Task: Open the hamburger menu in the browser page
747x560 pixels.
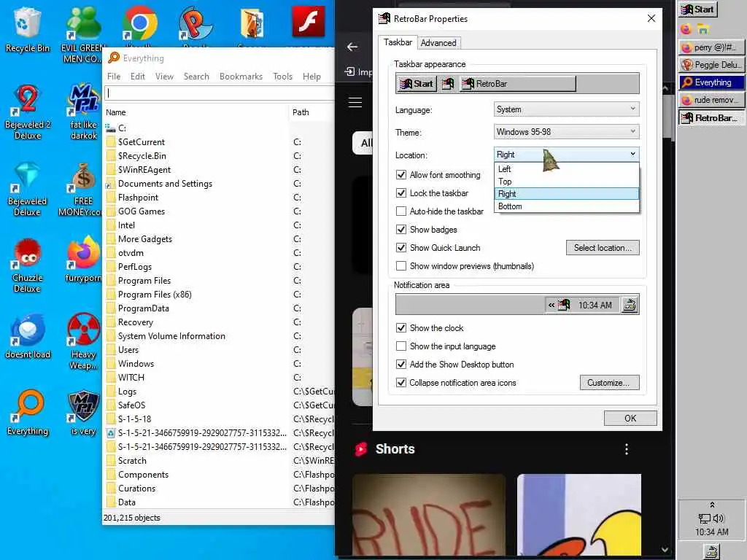Action: [x=355, y=102]
